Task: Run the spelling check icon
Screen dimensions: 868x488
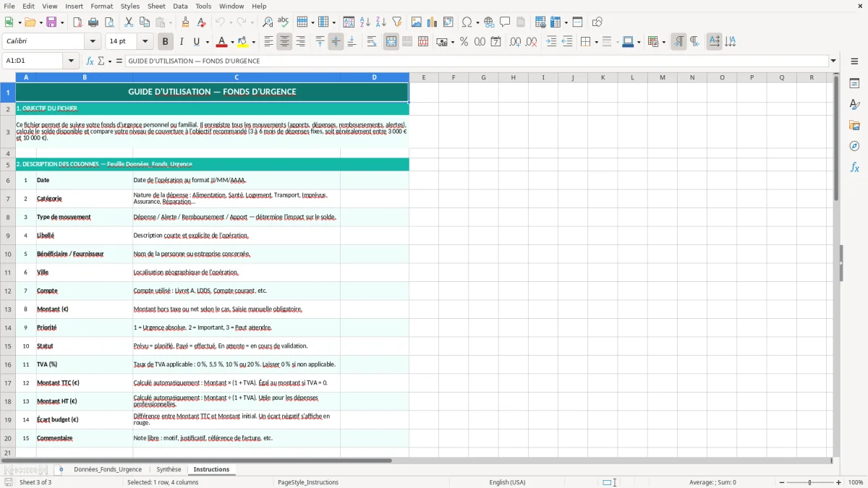Action: tap(284, 22)
